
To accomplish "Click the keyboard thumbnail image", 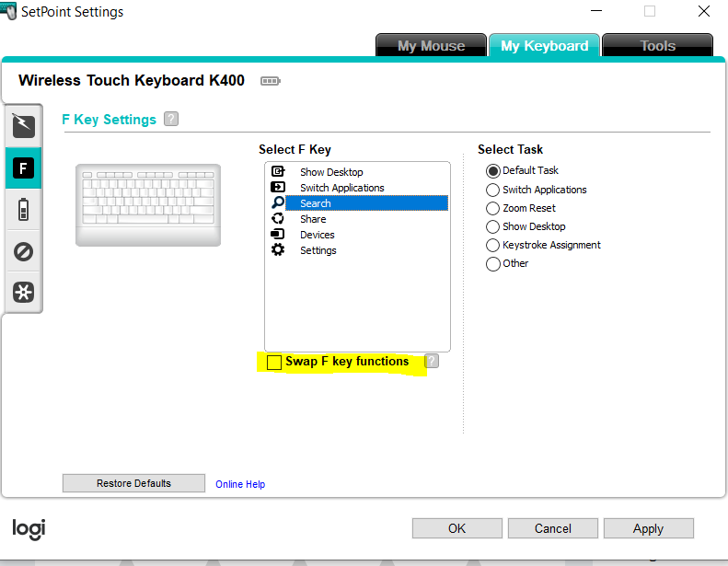I will point(148,204).
